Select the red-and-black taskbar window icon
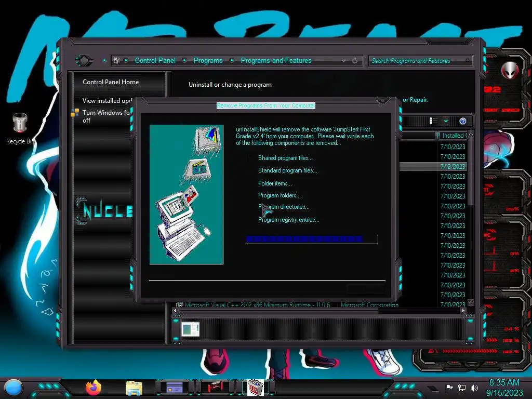 (215, 388)
